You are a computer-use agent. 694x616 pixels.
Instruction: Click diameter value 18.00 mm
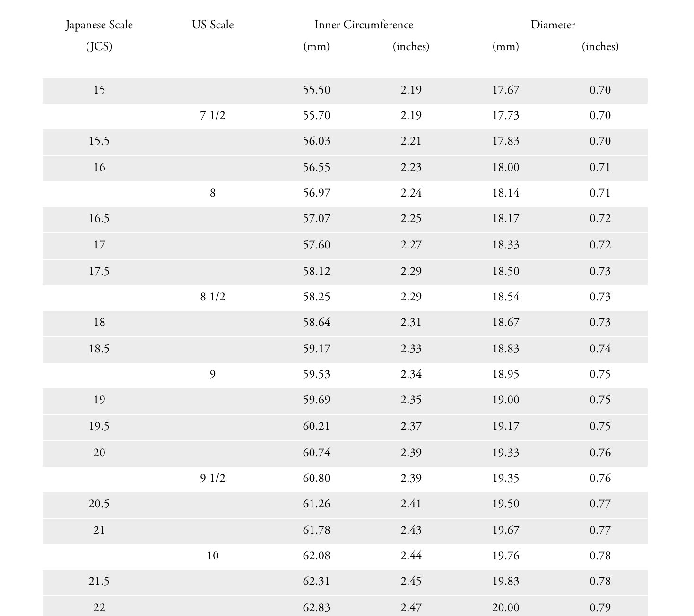[x=505, y=168]
